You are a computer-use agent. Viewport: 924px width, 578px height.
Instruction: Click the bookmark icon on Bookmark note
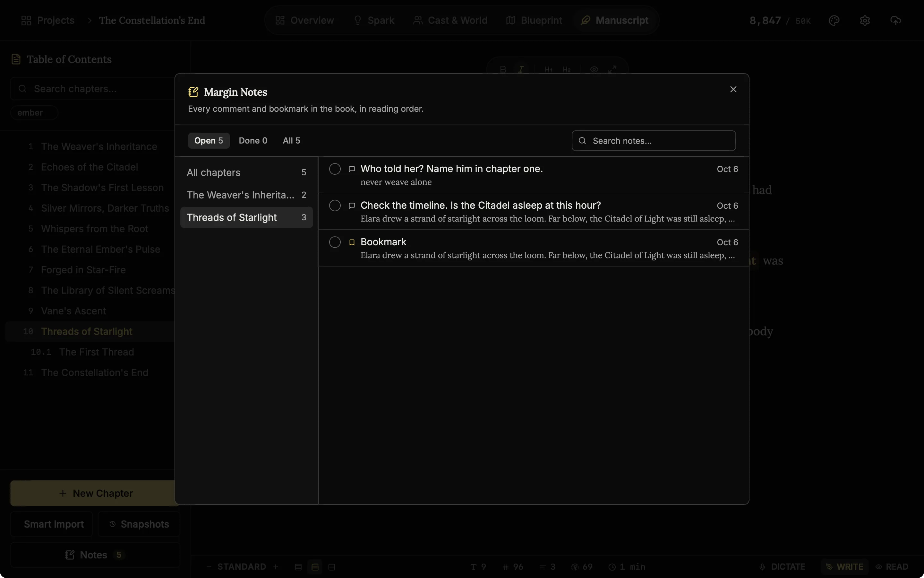tap(352, 242)
